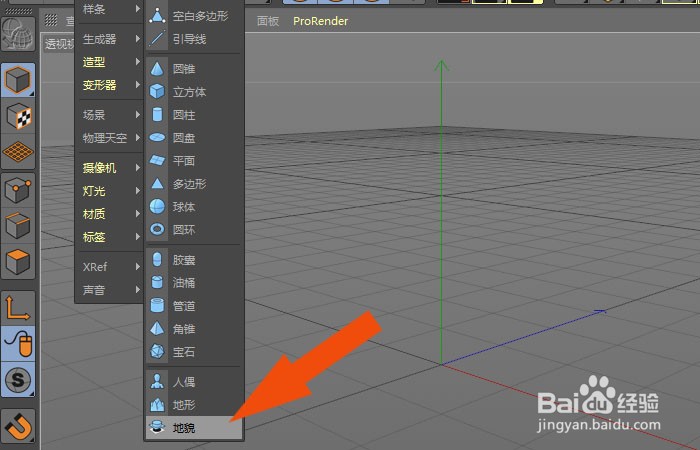Toggle the Tweak mode mouse icon
Image resolution: width=700 pixels, height=450 pixels.
tap(18, 343)
